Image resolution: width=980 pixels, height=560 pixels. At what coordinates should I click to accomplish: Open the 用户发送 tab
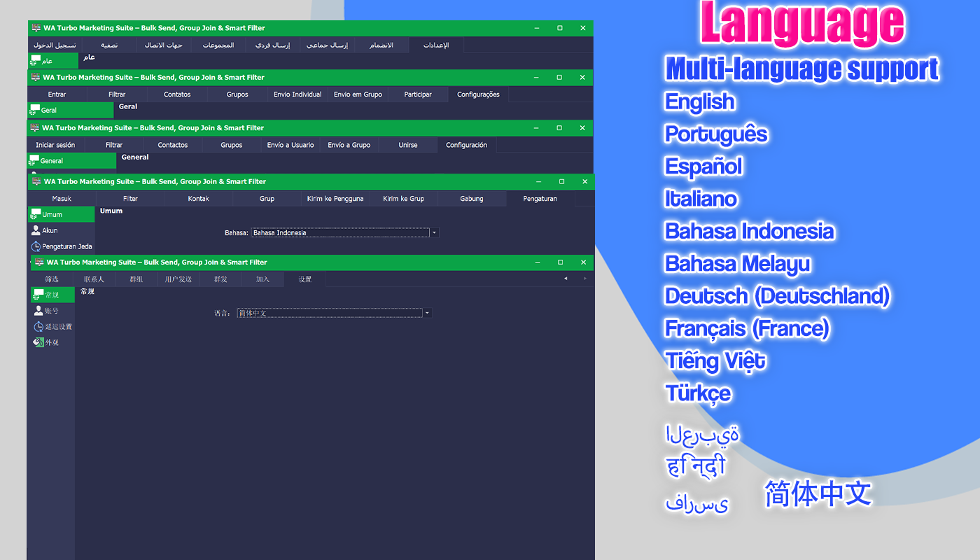[178, 279]
